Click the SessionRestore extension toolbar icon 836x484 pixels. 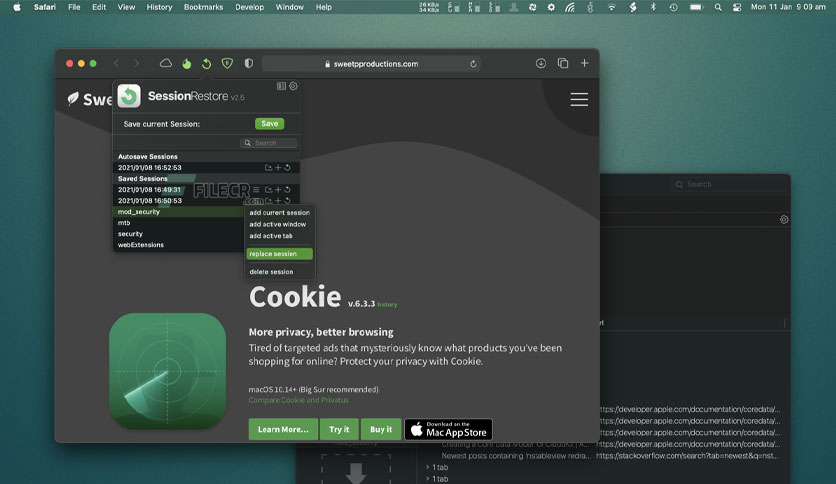(206, 64)
